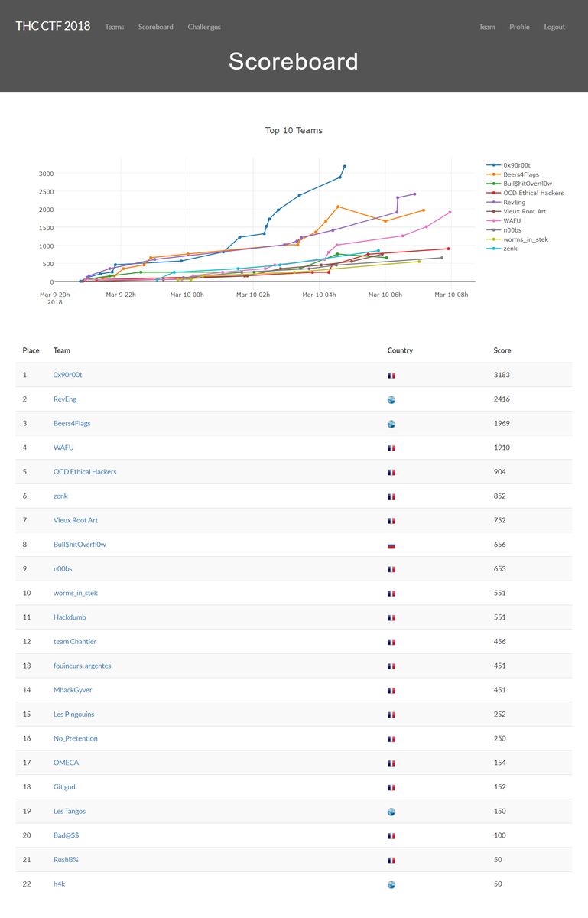Open zenk team link in table
588x918 pixels.
[60, 496]
